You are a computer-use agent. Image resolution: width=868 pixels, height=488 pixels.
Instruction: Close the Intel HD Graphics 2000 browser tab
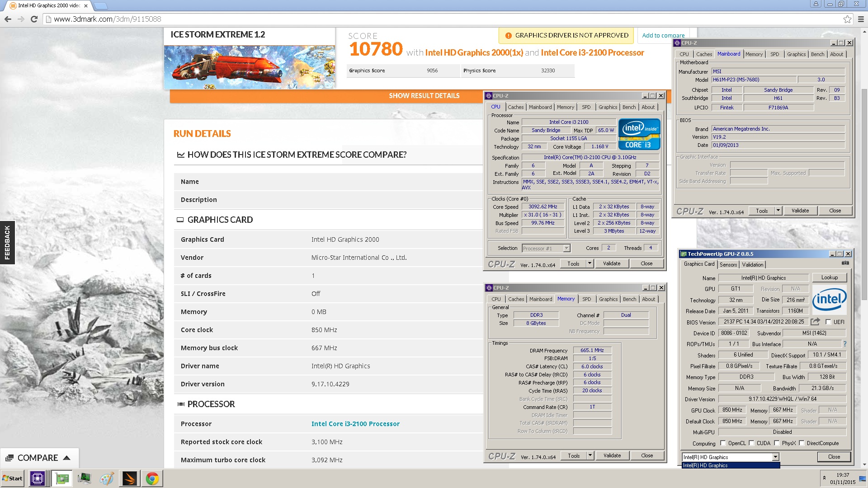(x=86, y=6)
